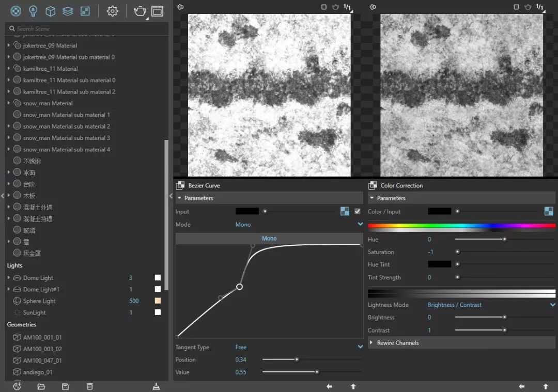
Task: Select the snow_man Material in the list
Action: coord(48,103)
